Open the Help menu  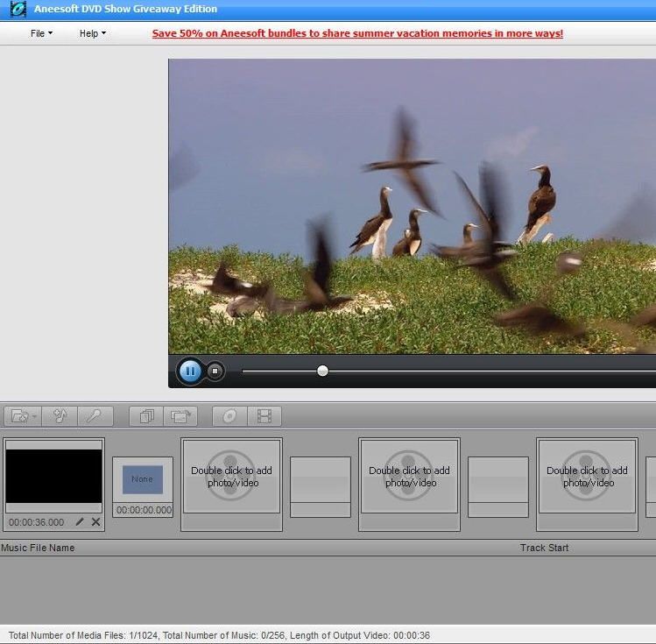pos(92,33)
